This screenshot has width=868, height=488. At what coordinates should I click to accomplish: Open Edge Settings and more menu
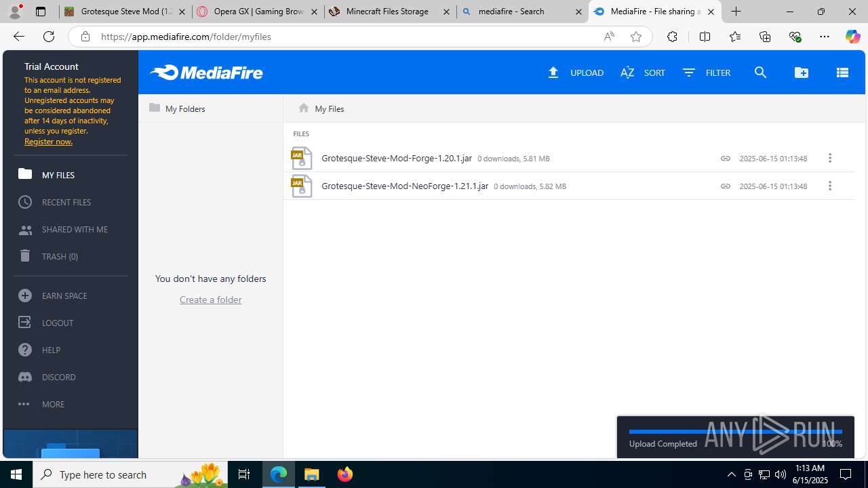click(x=825, y=37)
